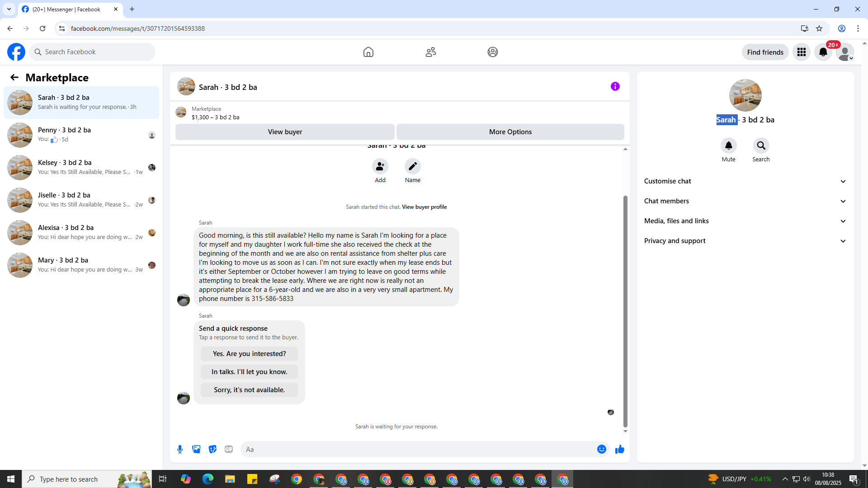Send quick response "Yes. Are you interested?"
This screenshot has width=868, height=488.
coord(249,354)
